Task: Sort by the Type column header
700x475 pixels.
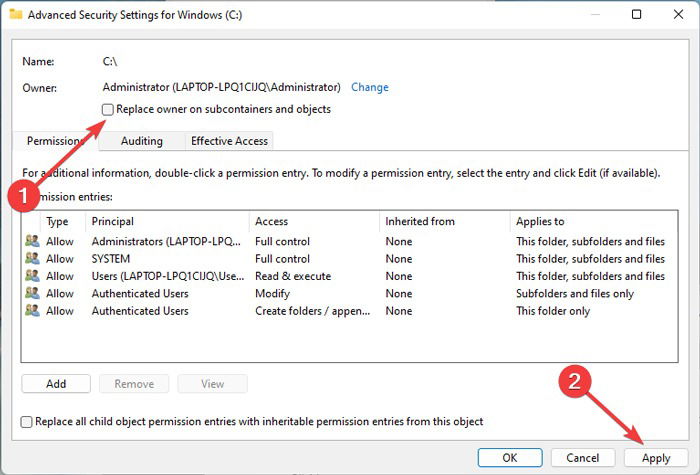Action: point(57,221)
